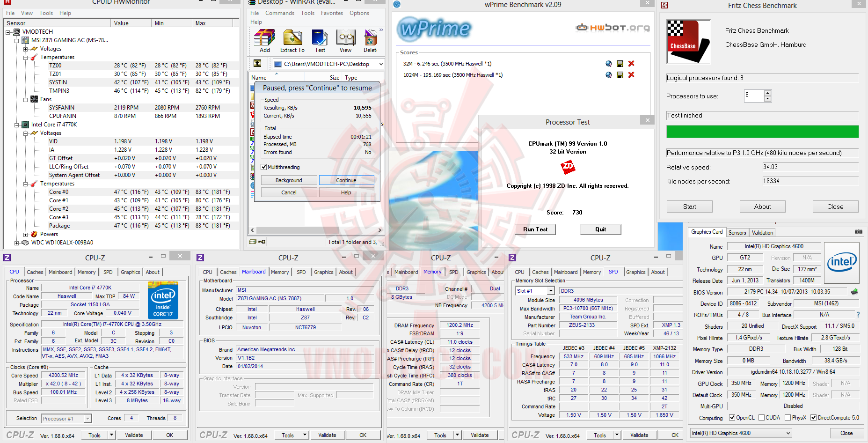Click the Value column header in HWMonitor

(131, 23)
